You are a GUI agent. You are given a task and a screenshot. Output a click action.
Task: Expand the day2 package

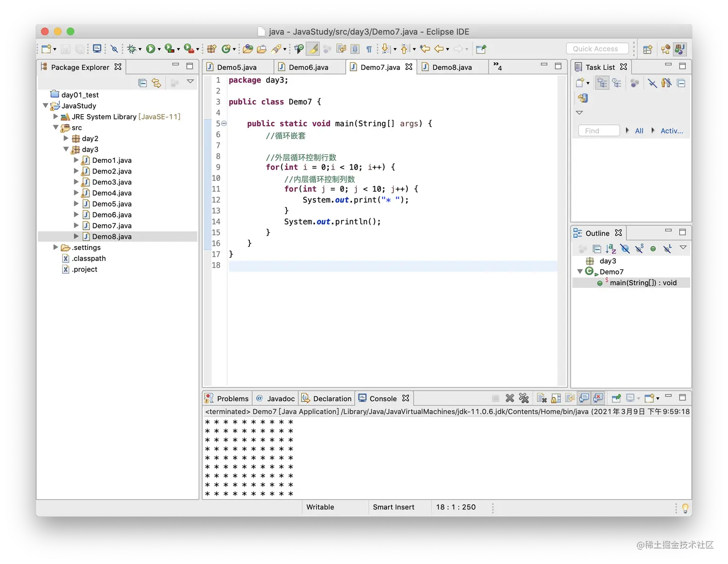click(x=66, y=138)
